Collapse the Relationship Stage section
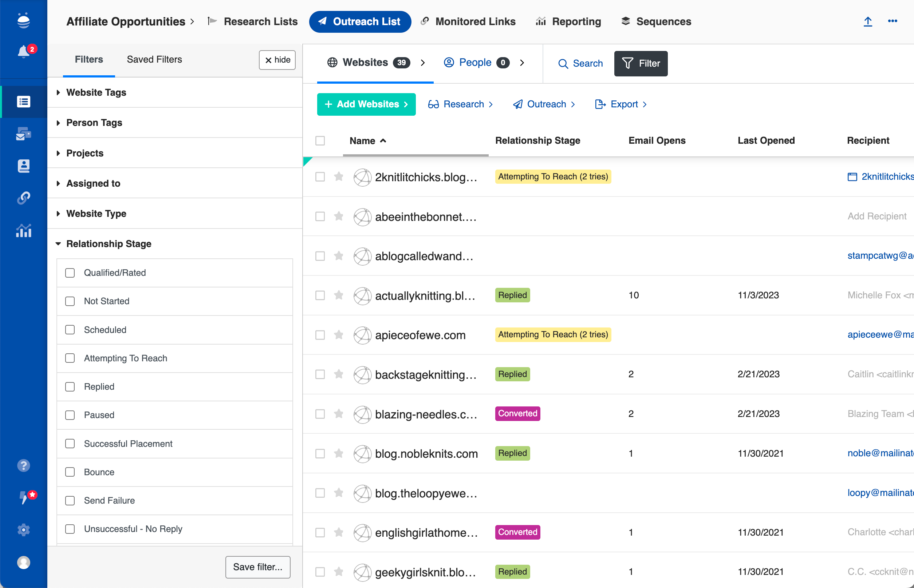This screenshot has height=588, width=914. [109, 243]
